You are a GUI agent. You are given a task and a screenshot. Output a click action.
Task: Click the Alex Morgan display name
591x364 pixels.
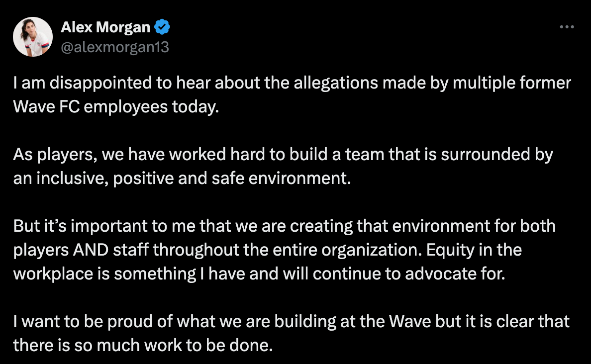[x=105, y=28]
